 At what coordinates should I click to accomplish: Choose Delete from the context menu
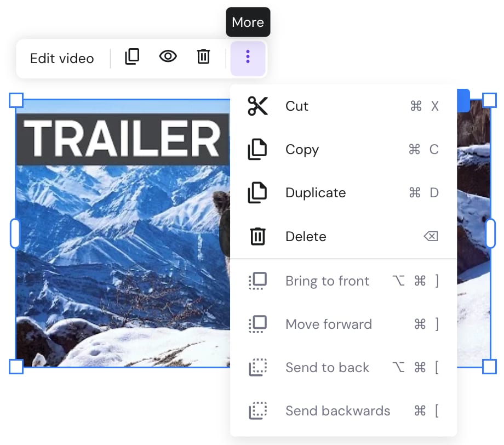click(306, 236)
